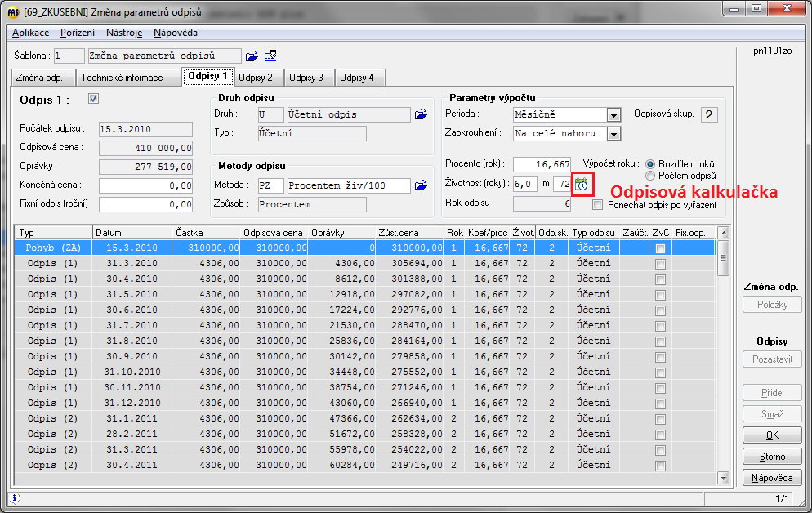The image size is (812, 513).
Task: Click the info icon in the status bar
Action: pyautogui.click(x=16, y=497)
